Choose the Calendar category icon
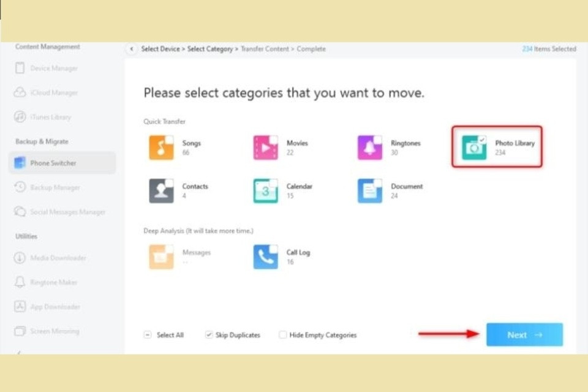Viewport: 588px width, 392px height. [265, 191]
